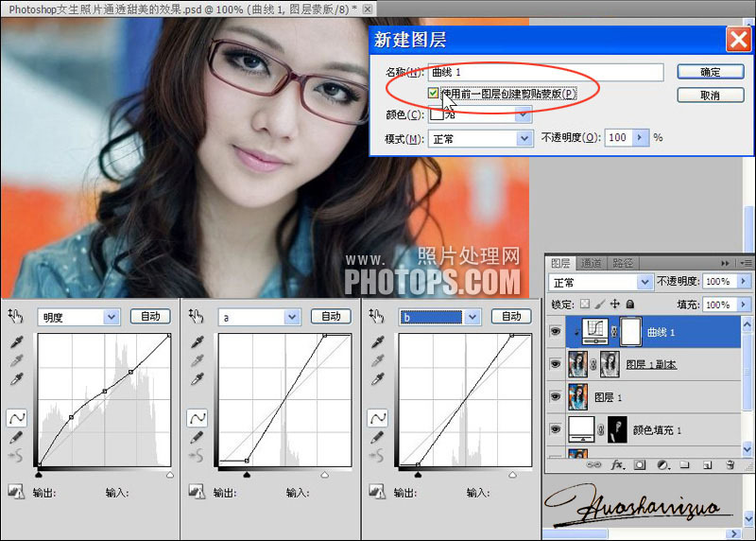Pick gray point eyedropper in 明度 curves panel
Image resolution: width=756 pixels, height=541 pixels.
tap(17, 360)
